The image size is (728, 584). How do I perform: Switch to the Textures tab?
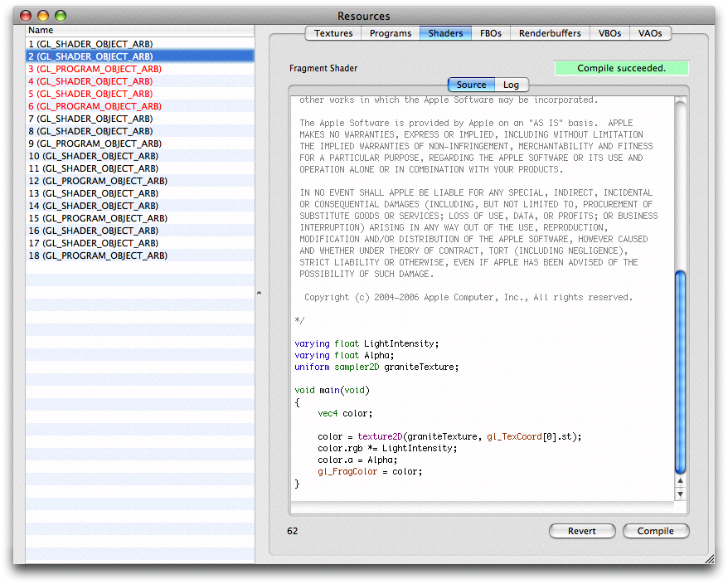click(333, 33)
